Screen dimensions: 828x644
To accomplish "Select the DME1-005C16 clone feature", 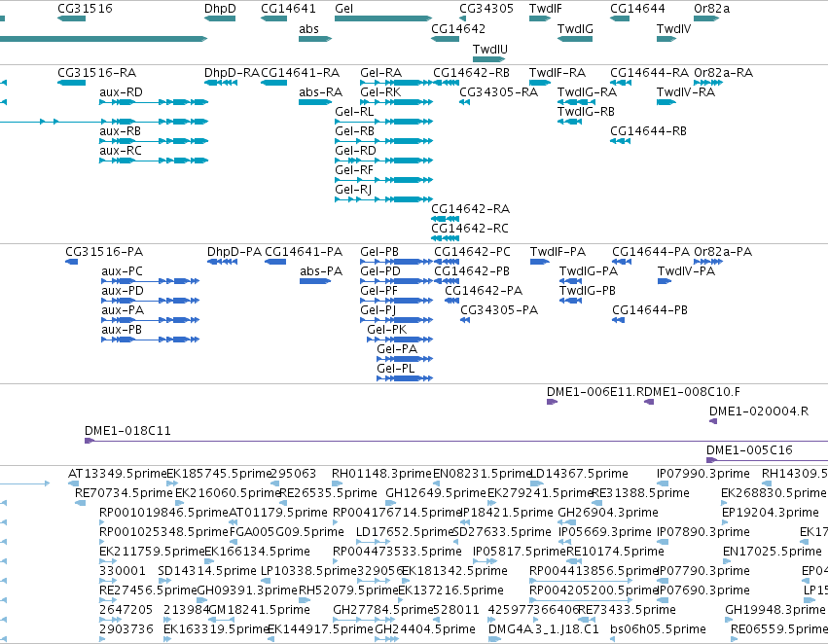I will tap(768, 460).
